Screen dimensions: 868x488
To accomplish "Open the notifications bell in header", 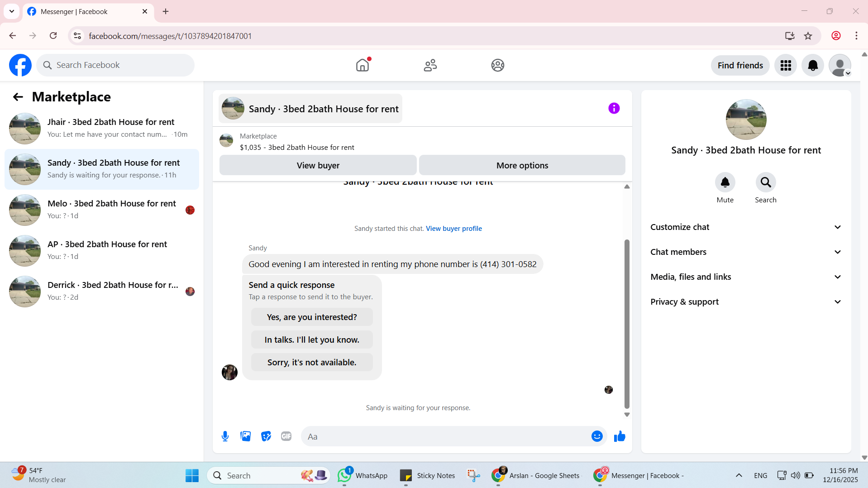I will click(x=813, y=66).
